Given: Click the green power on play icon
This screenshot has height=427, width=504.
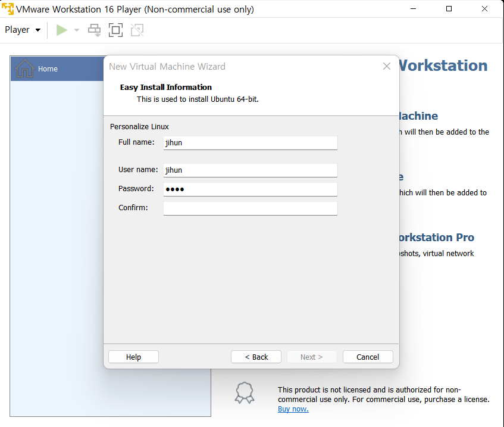Looking at the screenshot, I should [x=62, y=30].
